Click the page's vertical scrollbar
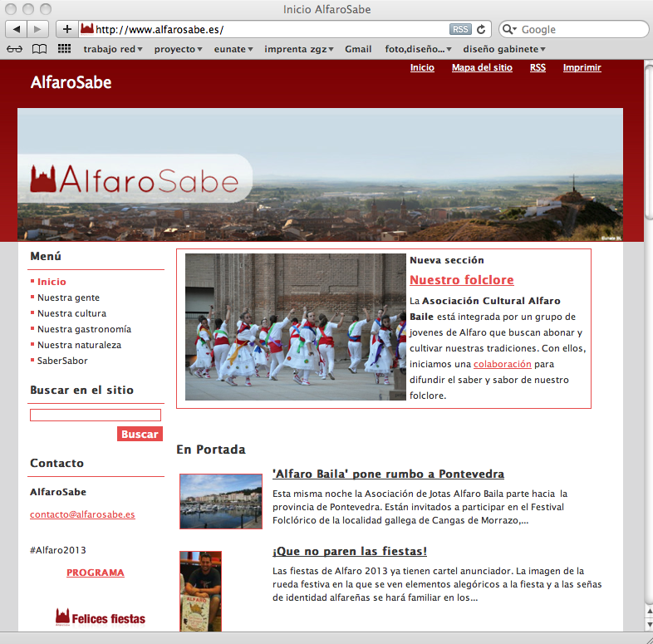The image size is (653, 644). click(x=648, y=332)
